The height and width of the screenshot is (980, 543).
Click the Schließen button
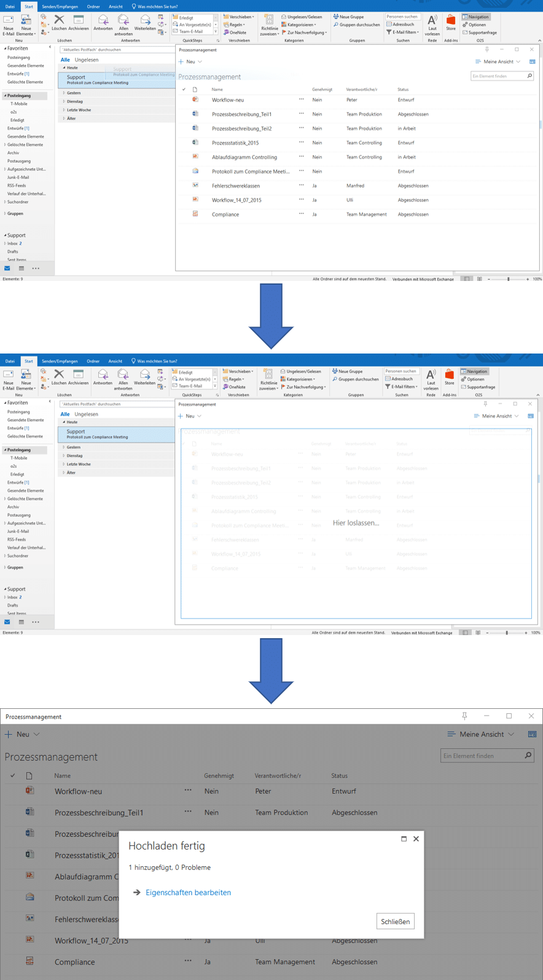(395, 922)
